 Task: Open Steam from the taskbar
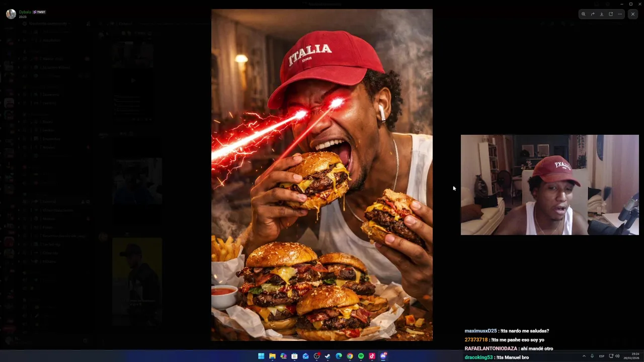(x=328, y=356)
